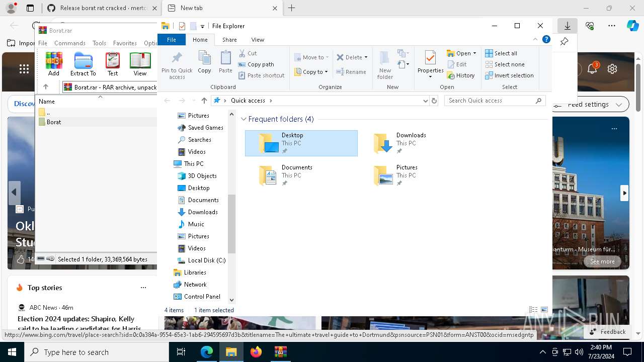The image size is (644, 362).
Task: Click Network in navigation pane
Action: coord(190,285)
